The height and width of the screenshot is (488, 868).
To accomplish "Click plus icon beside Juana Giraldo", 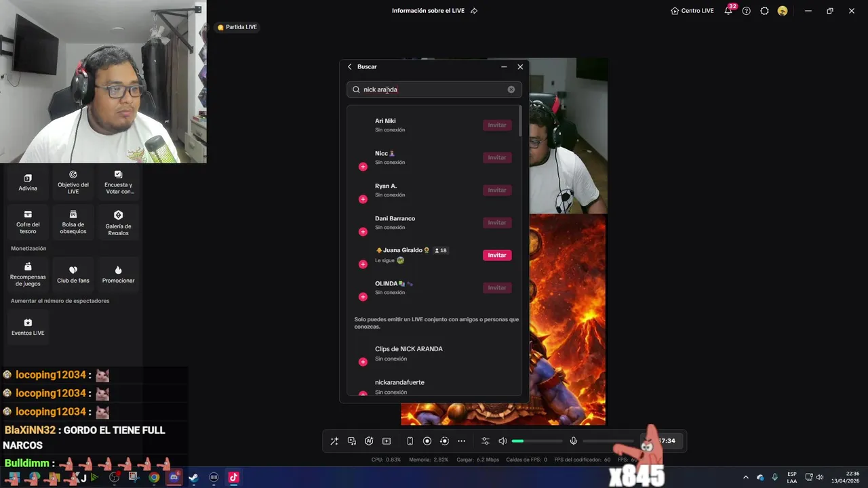I will (x=363, y=264).
